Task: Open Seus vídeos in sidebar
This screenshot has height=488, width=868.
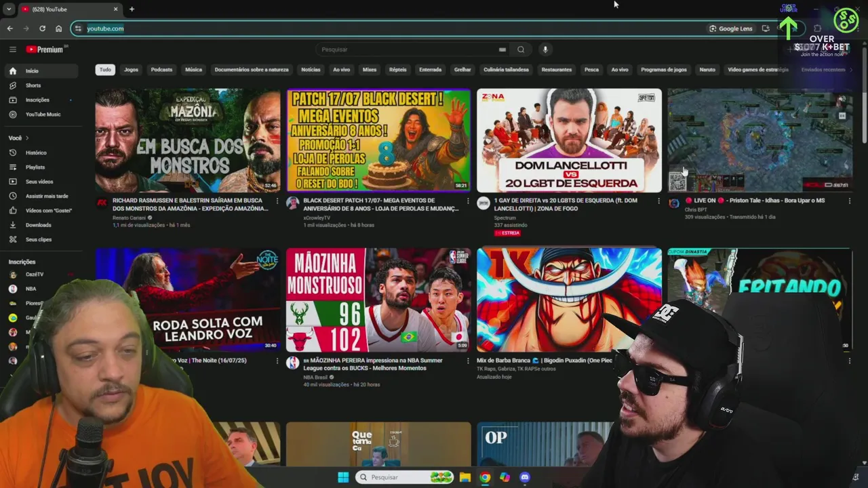Action: pos(41,182)
